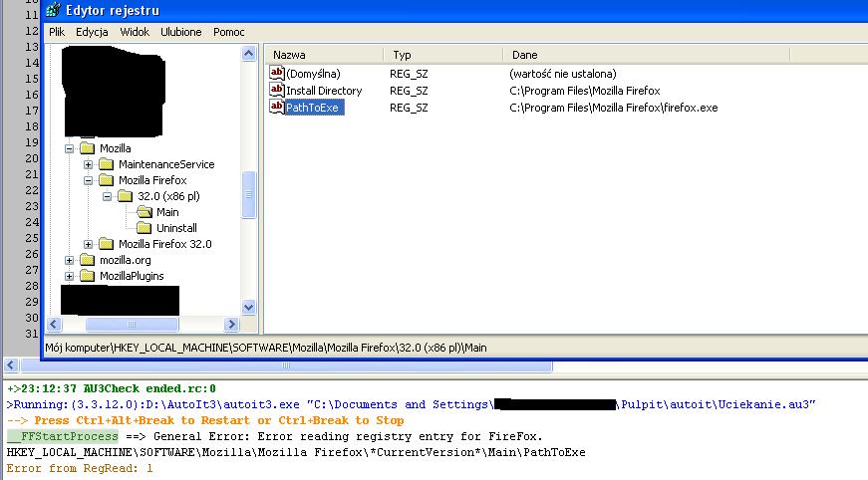This screenshot has height=480, width=868.
Task: Select the Mozilla Firefox 32.0 folder icon
Action: (106, 244)
